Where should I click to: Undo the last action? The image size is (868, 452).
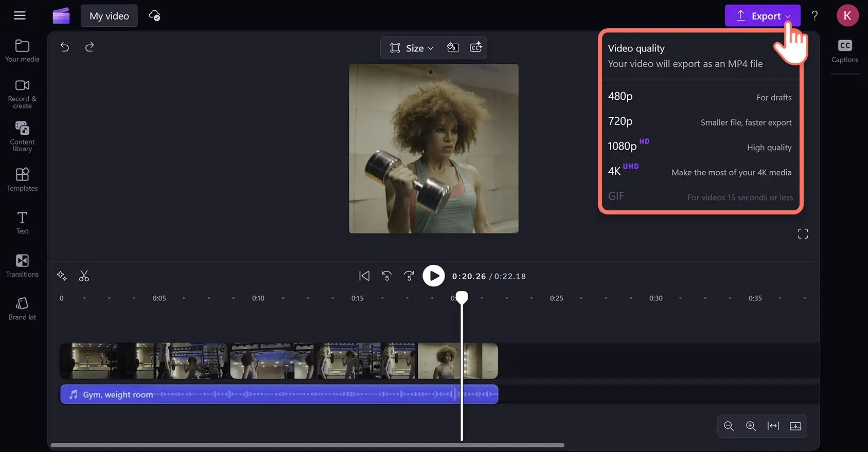[65, 47]
